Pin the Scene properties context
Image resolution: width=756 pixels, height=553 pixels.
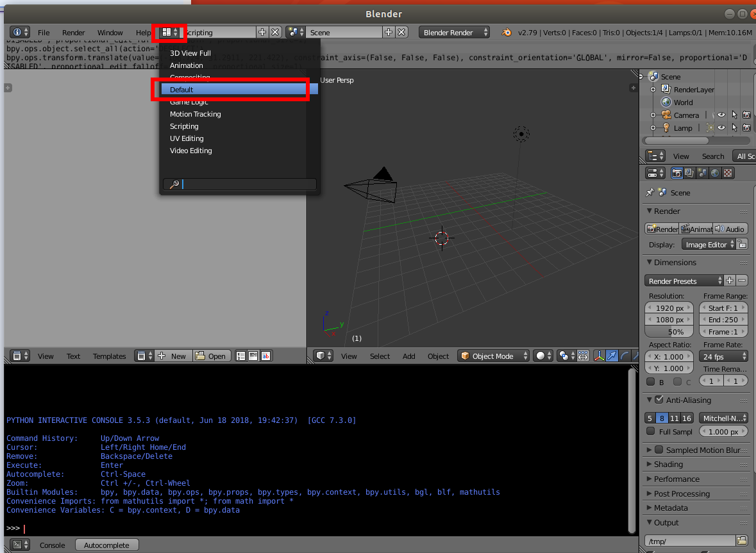coord(650,193)
